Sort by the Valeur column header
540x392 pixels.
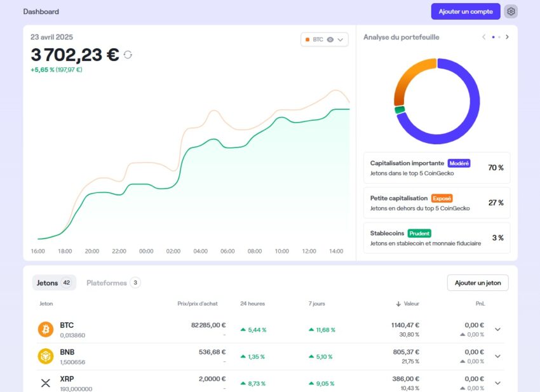pyautogui.click(x=408, y=304)
